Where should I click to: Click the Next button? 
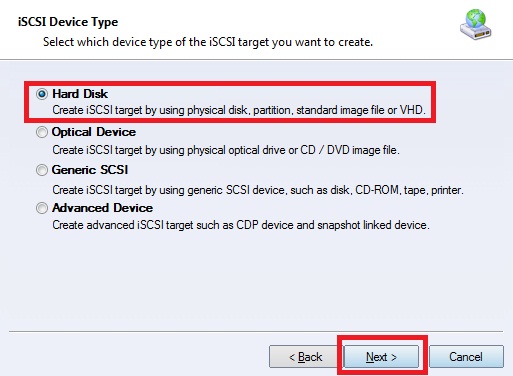click(x=381, y=357)
